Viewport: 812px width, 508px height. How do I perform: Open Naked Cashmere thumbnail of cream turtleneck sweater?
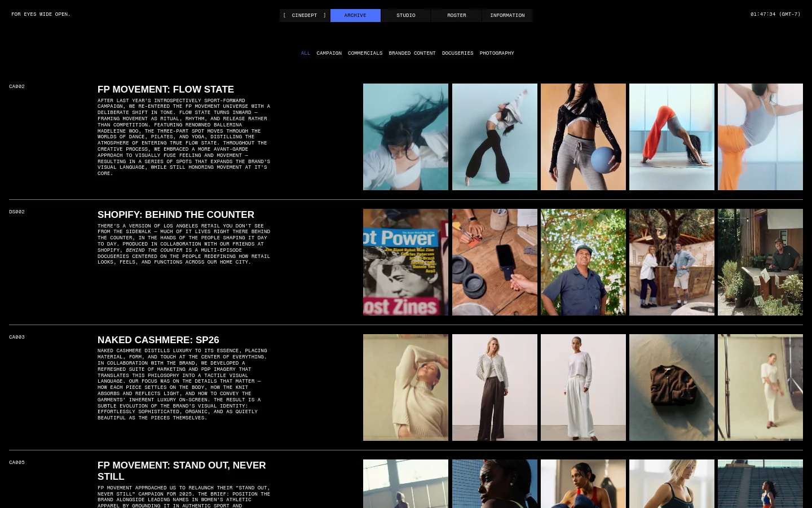click(x=405, y=387)
